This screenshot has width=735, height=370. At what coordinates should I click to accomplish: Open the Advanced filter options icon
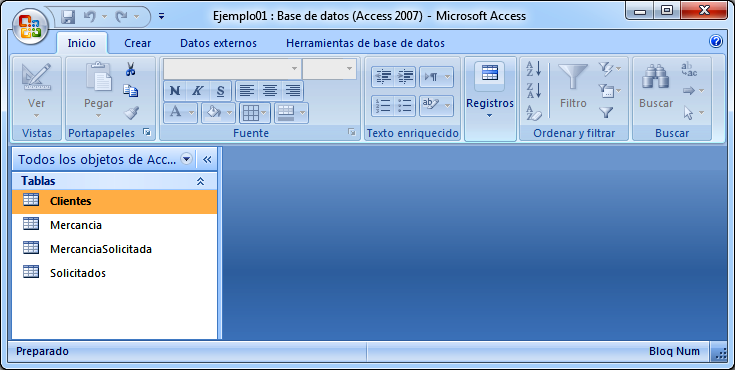pos(609,91)
